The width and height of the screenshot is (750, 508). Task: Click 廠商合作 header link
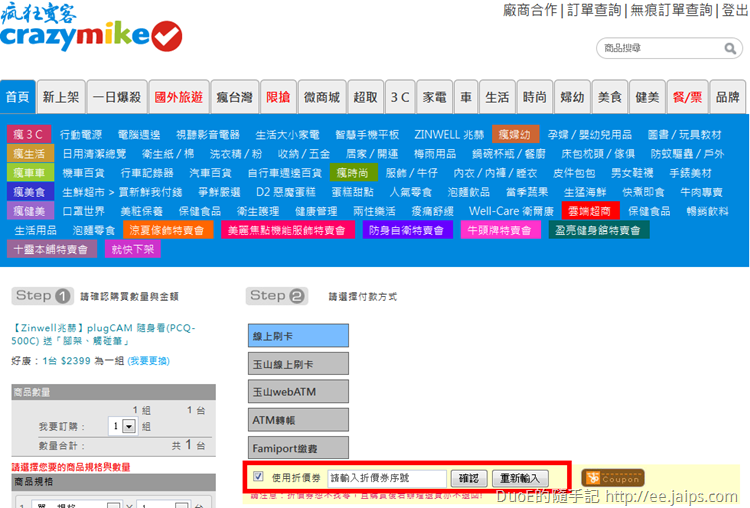pos(530,10)
